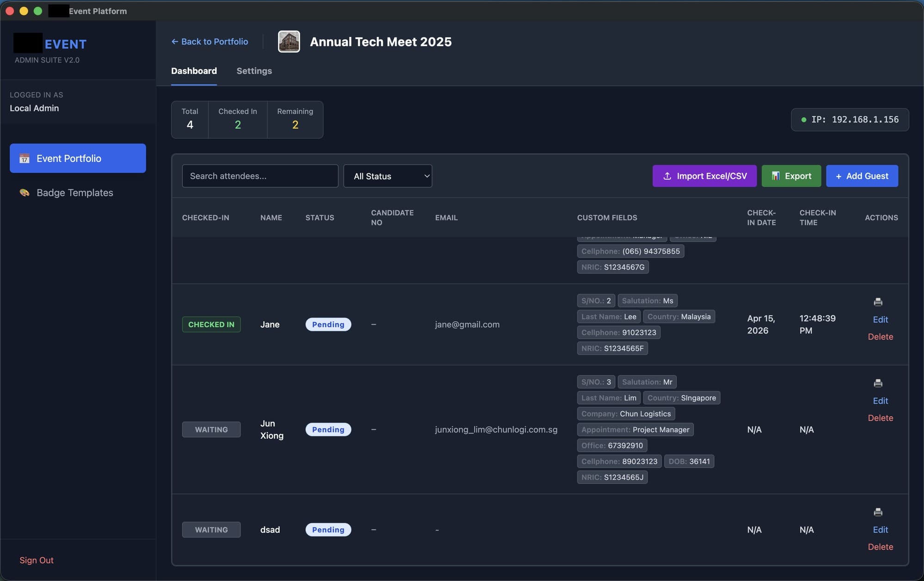
Task: Click the STATUS column header
Action: [319, 218]
